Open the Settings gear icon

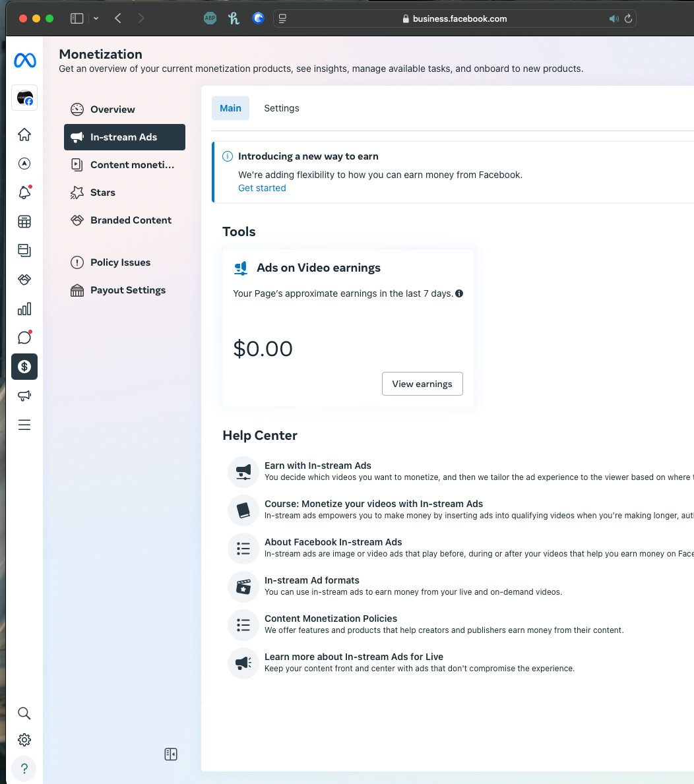(x=24, y=740)
